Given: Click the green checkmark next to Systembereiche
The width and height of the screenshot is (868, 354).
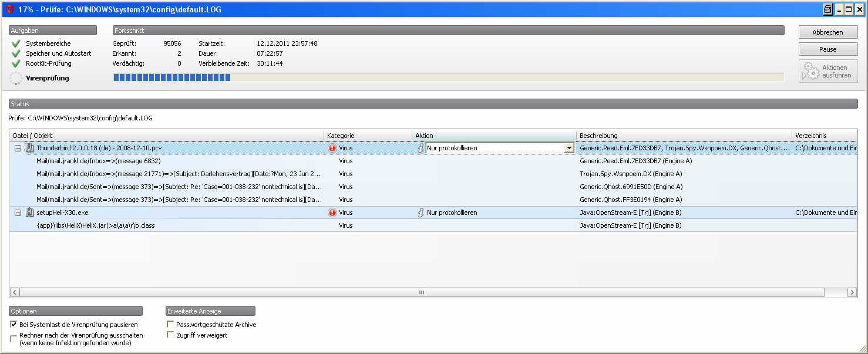Looking at the screenshot, I should pyautogui.click(x=16, y=43).
